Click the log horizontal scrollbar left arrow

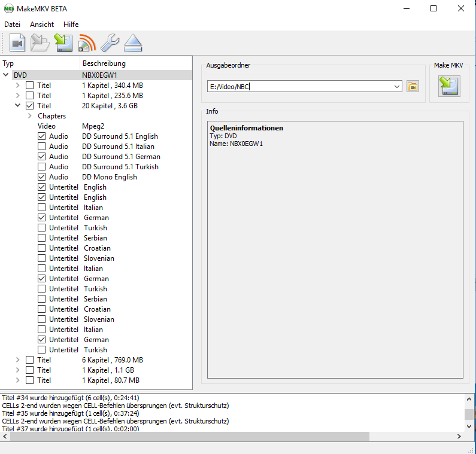point(5,437)
